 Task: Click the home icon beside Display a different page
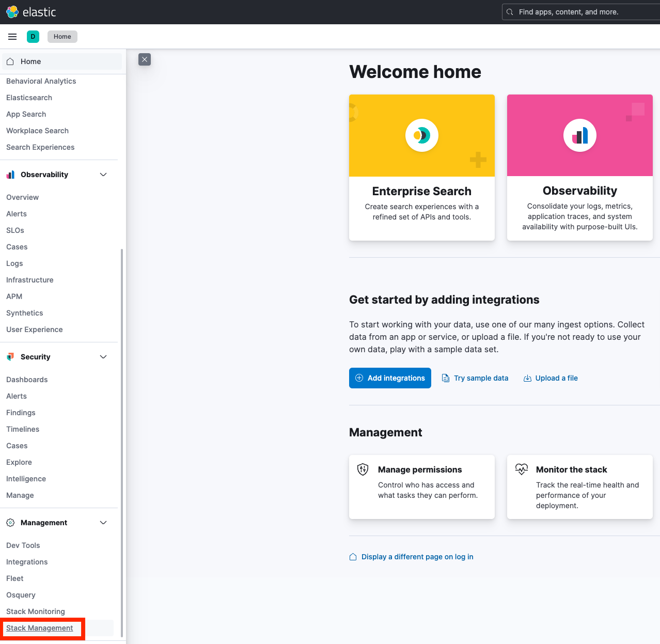[x=353, y=557]
